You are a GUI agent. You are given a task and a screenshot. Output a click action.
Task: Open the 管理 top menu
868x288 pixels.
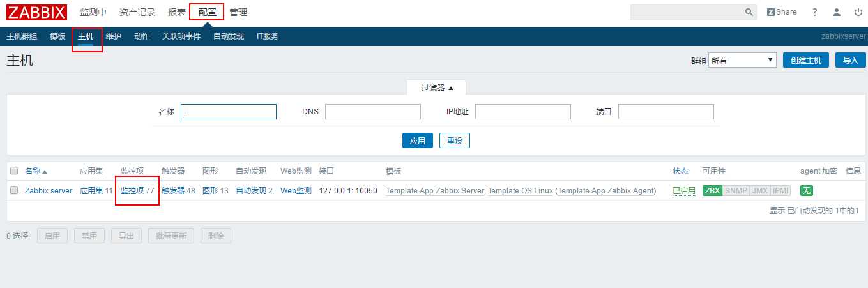point(238,12)
